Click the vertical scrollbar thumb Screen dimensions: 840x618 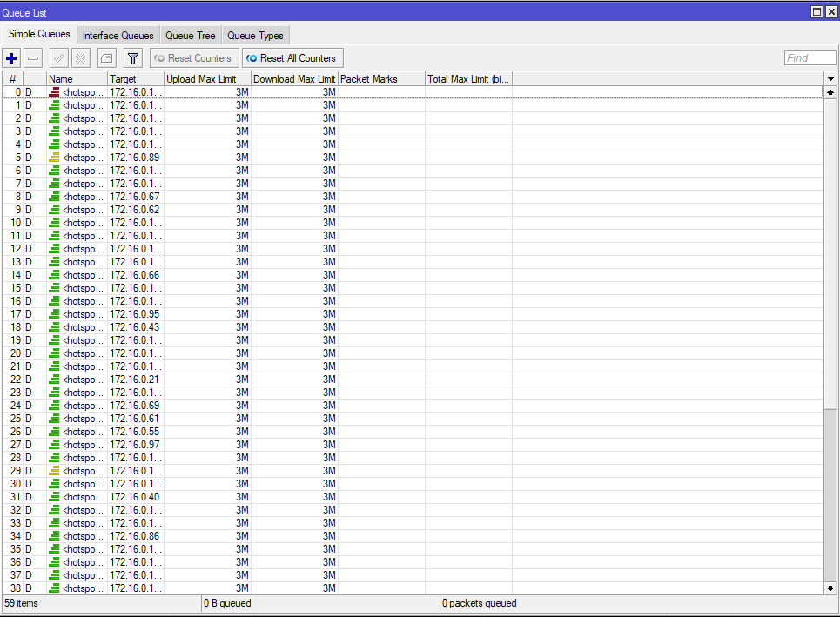pyautogui.click(x=830, y=254)
